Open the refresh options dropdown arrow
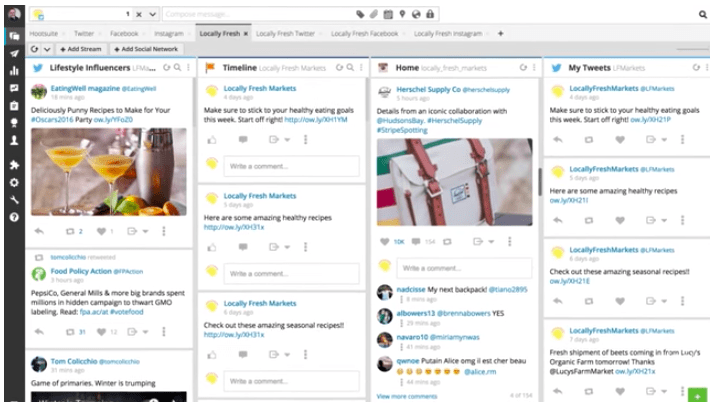713x404 pixels. (46, 48)
